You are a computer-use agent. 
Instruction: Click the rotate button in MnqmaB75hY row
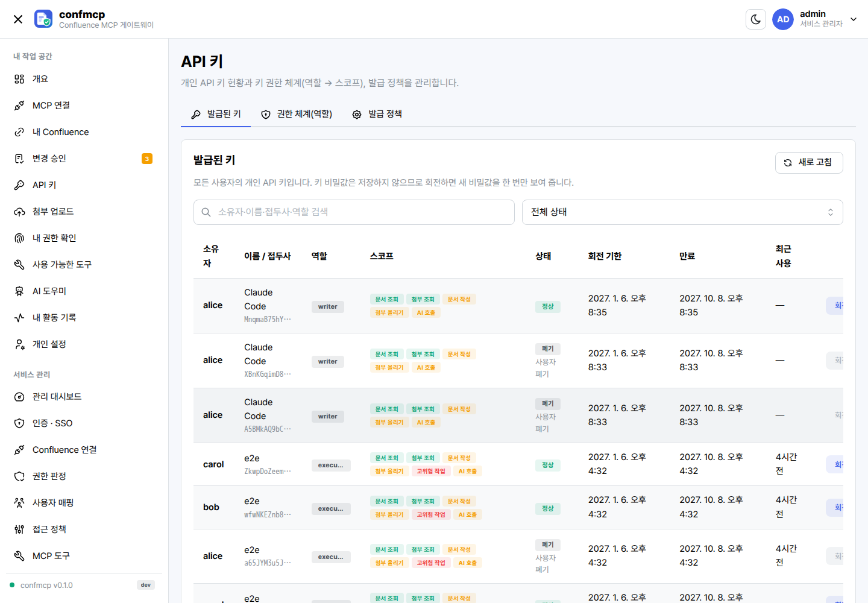(x=835, y=306)
